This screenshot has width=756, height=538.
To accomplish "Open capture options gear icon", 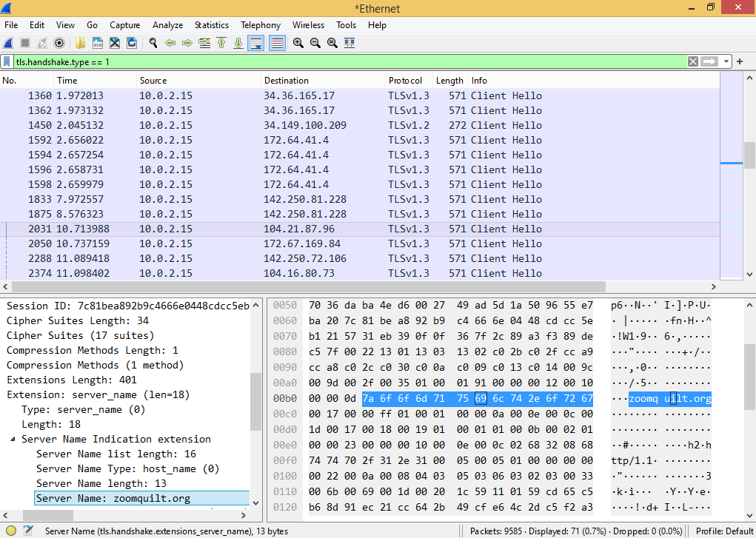I will pyautogui.click(x=59, y=43).
